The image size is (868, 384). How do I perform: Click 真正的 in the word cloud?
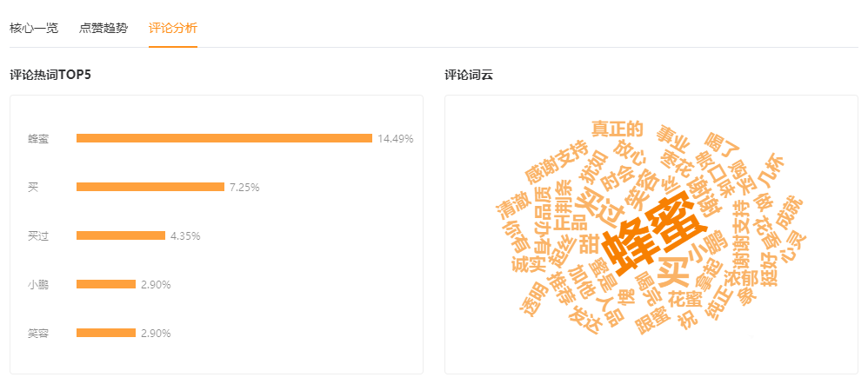click(617, 129)
